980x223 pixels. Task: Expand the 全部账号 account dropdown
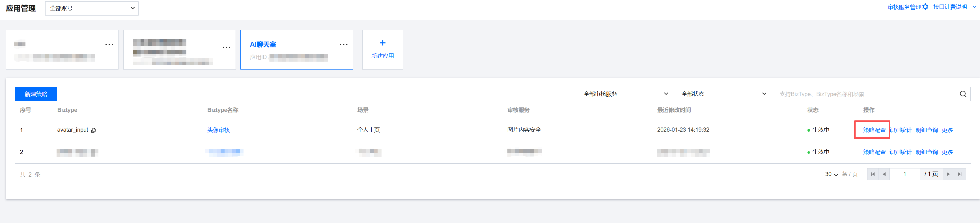[x=92, y=8]
